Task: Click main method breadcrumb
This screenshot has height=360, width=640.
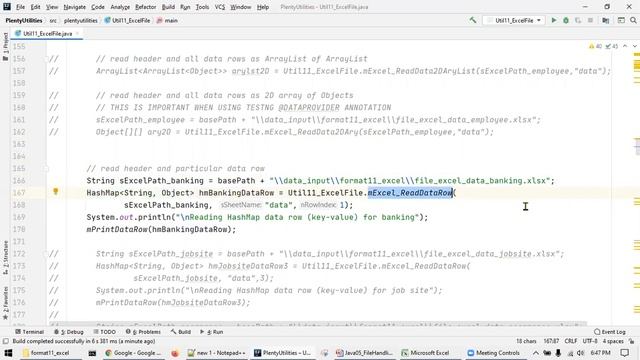Action: tap(167, 20)
